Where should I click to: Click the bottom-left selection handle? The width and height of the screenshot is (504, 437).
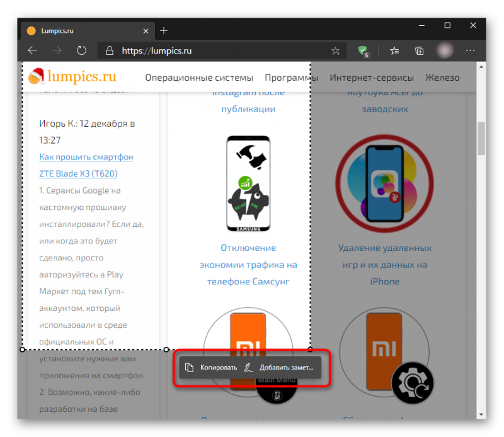point(22,349)
